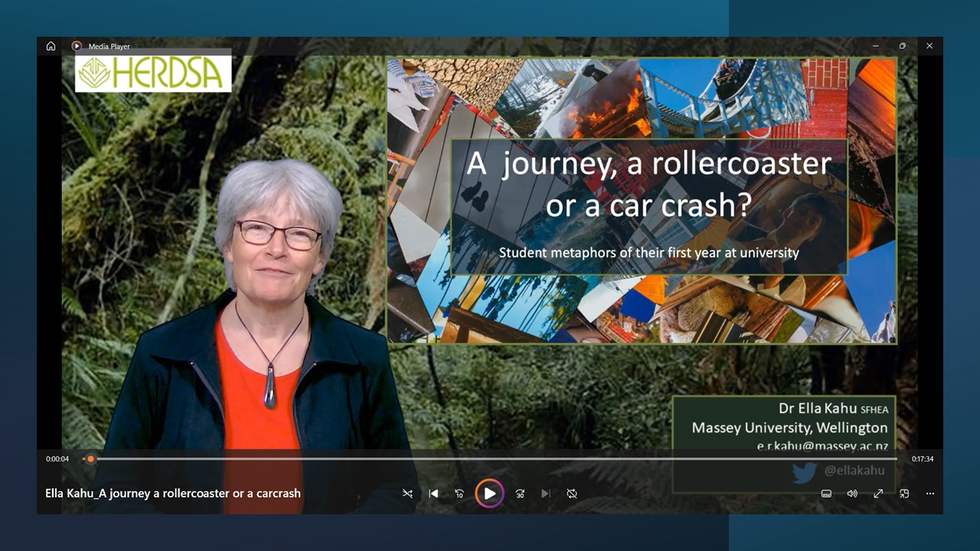Image resolution: width=980 pixels, height=551 pixels.
Task: Click the Media Player icon in the title bar
Action: (x=76, y=46)
